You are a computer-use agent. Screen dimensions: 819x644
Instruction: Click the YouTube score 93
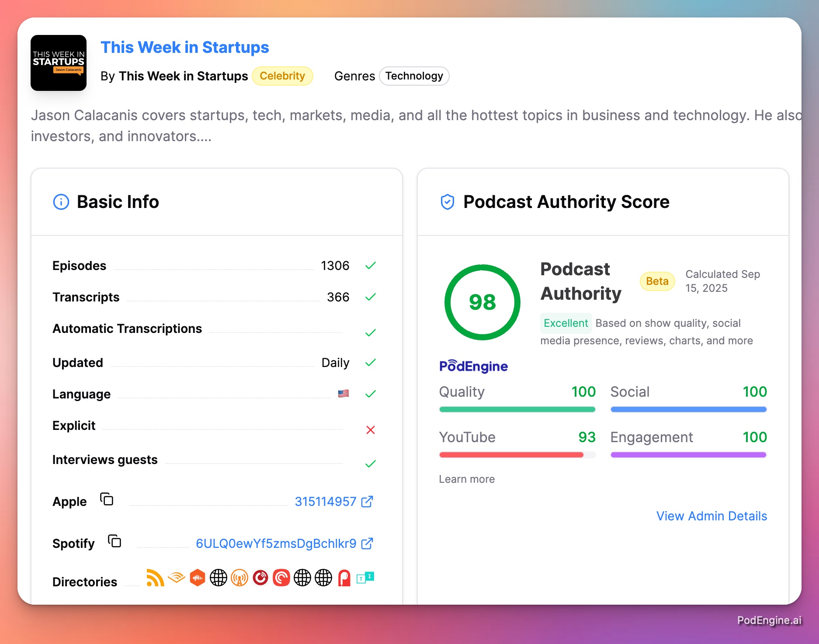[587, 437]
